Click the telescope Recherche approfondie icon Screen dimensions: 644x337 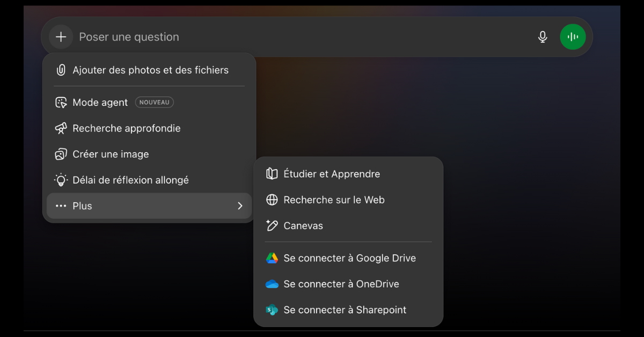point(61,128)
